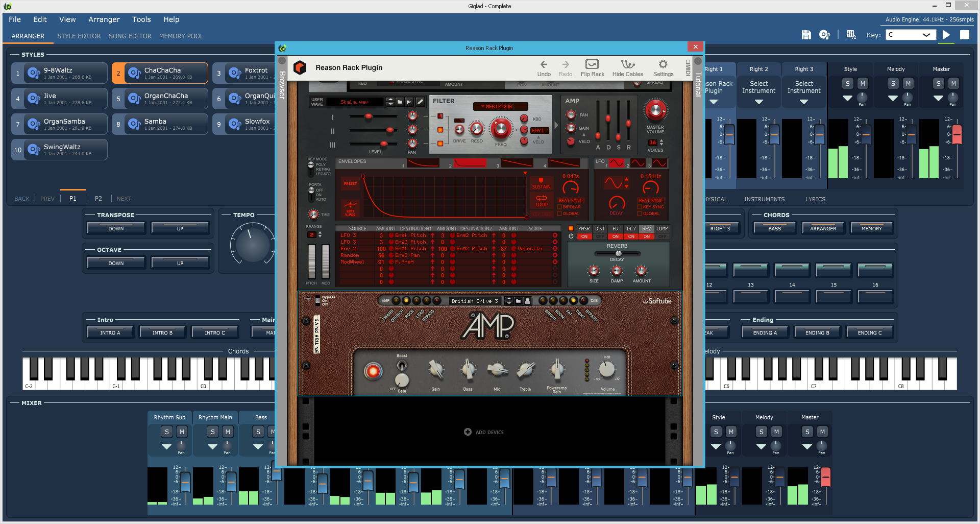Viewport: 980px width, 524px height.
Task: Open the File menu
Action: point(15,19)
